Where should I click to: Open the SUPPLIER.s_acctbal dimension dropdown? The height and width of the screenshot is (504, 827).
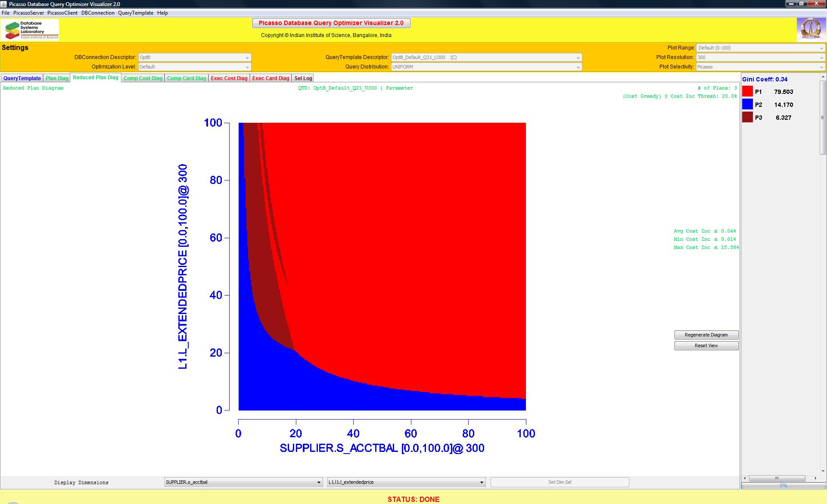(243, 482)
